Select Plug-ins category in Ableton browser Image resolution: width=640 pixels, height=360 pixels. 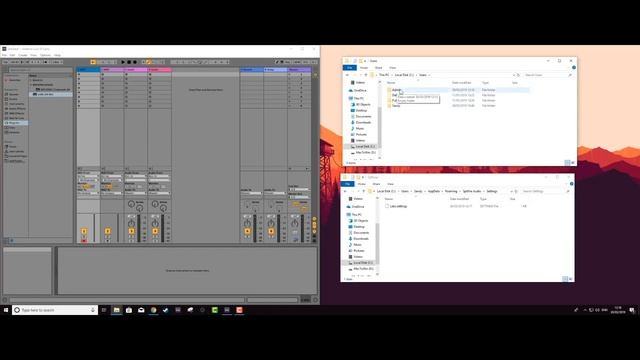coord(16,123)
